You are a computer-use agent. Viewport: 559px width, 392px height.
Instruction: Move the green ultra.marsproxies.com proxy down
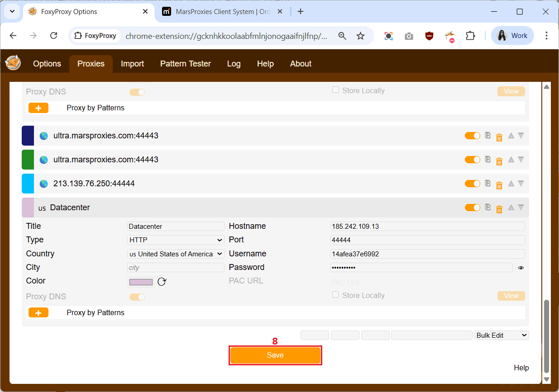[x=521, y=160]
